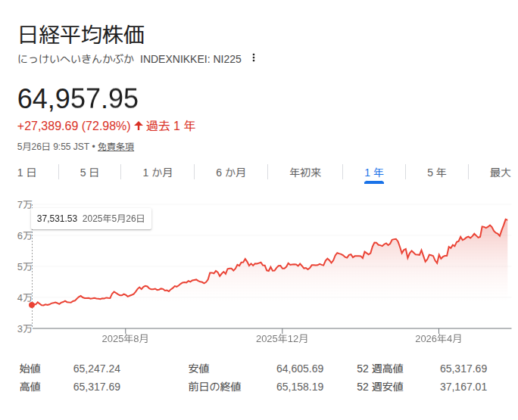The height and width of the screenshot is (420, 518).
Task: Open the three-dot more options menu
Action: pyautogui.click(x=254, y=58)
